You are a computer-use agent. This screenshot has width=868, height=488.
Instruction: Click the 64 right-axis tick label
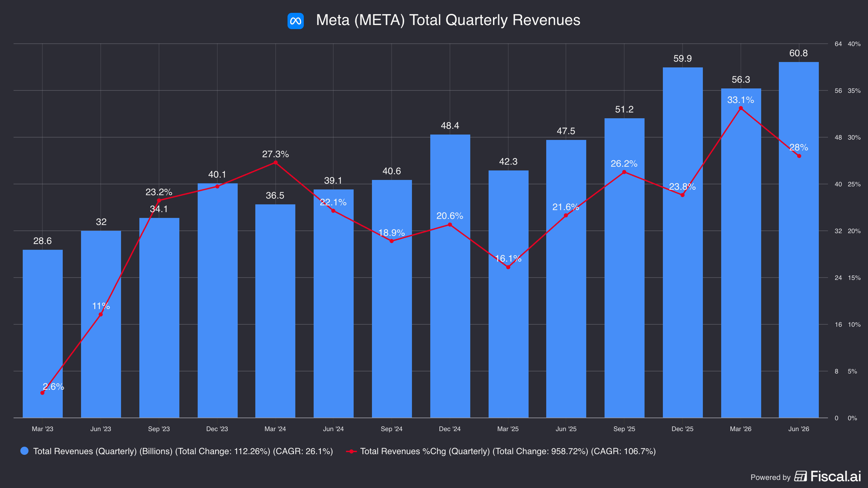(x=838, y=44)
